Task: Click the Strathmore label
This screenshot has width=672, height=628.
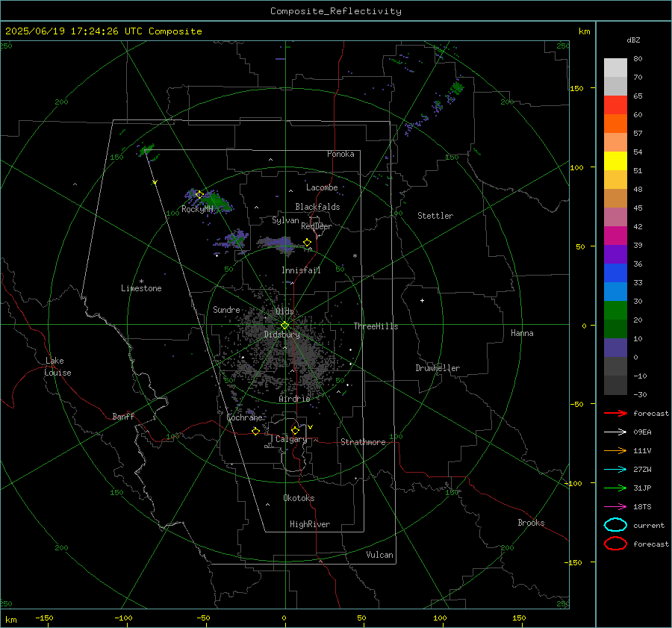Action: (363, 442)
